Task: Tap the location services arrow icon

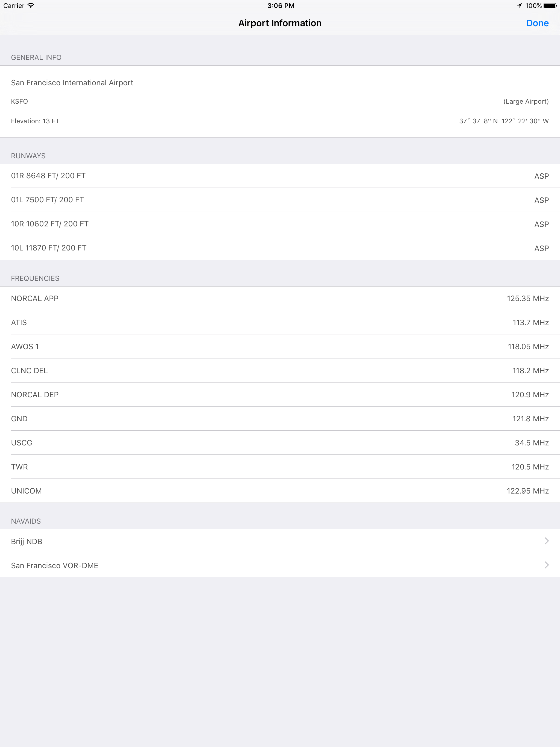Action: [x=519, y=5]
